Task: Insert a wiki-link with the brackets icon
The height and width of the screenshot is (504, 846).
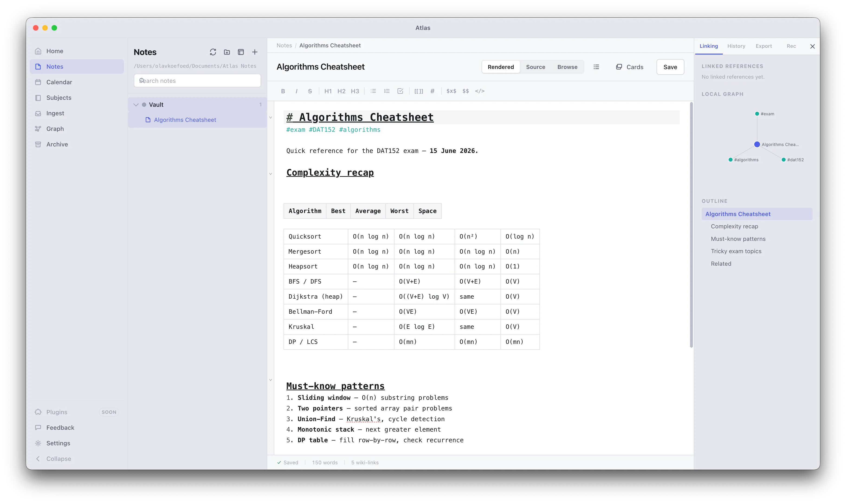Action: [x=419, y=91]
